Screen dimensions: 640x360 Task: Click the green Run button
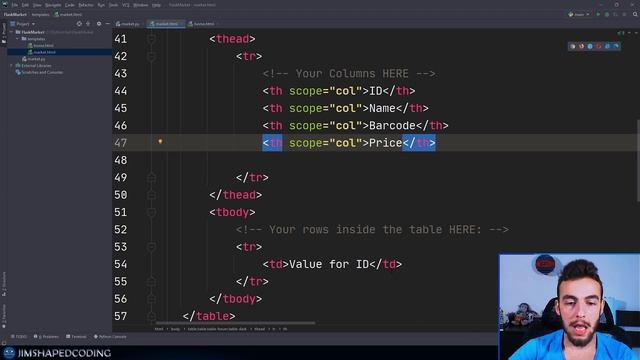(x=598, y=14)
